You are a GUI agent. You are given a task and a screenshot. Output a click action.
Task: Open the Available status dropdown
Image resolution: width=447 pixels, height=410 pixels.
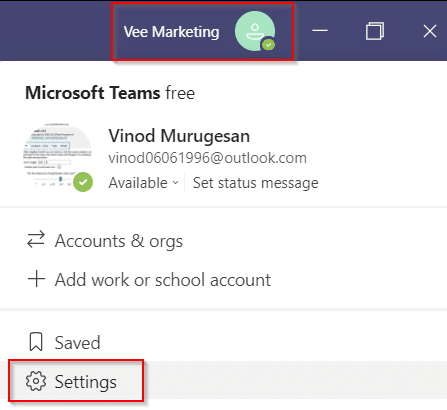[x=144, y=183]
